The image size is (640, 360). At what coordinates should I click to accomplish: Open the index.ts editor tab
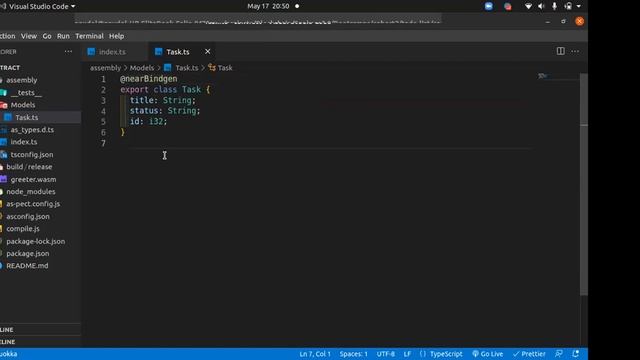pos(112,52)
